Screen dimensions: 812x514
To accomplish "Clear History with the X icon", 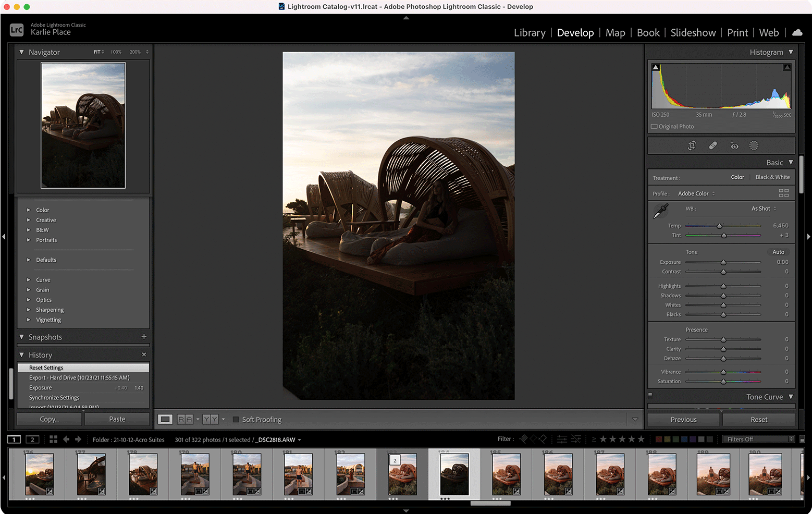I will pos(144,354).
